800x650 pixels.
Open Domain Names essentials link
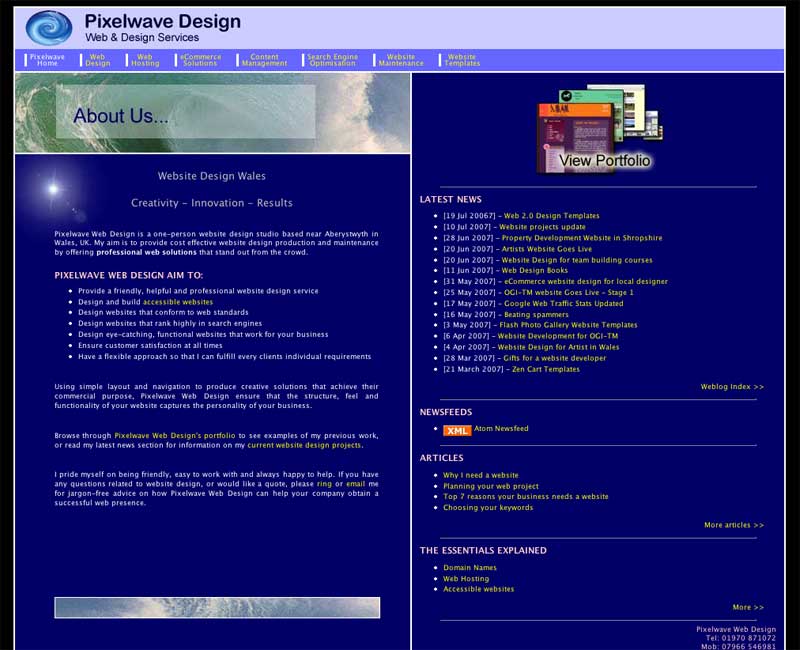coord(469,568)
